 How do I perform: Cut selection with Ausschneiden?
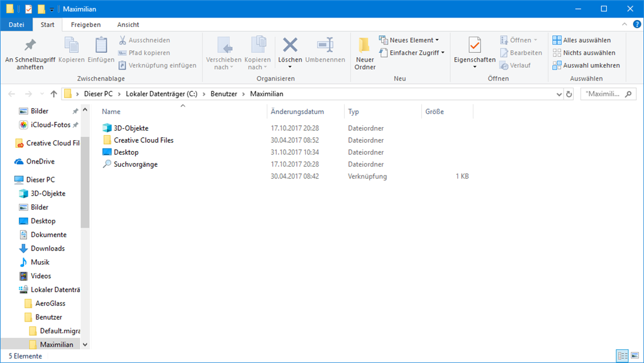pos(144,40)
